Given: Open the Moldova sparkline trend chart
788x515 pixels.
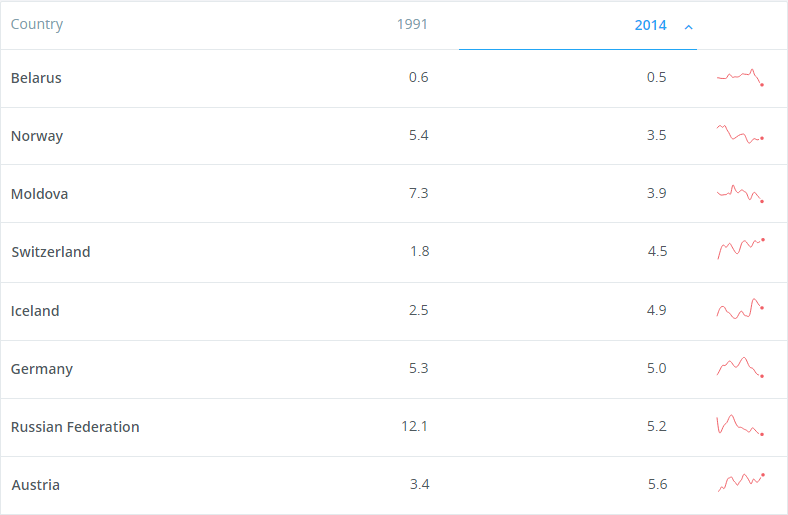Looking at the screenshot, I should click(x=740, y=193).
